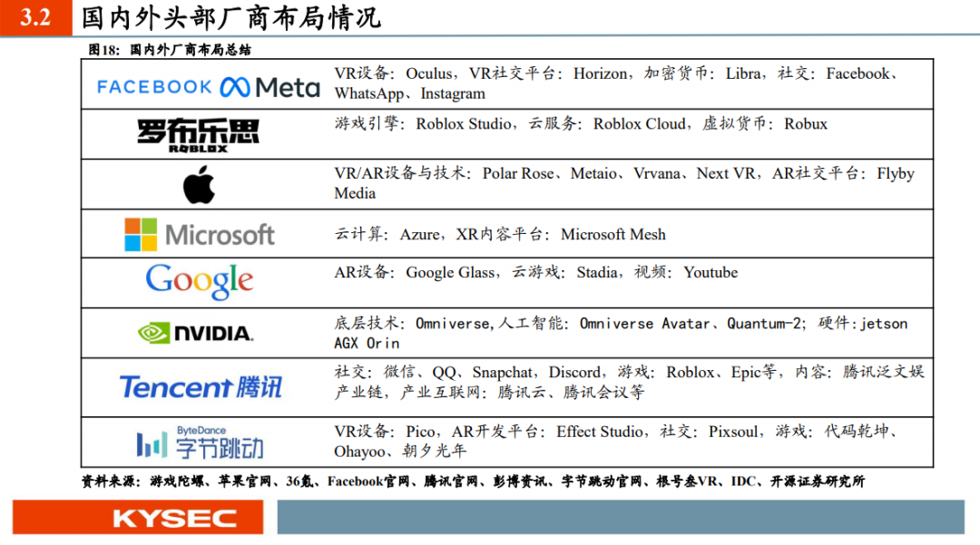980x545 pixels.
Task: Click the Apple logo
Action: (x=199, y=185)
